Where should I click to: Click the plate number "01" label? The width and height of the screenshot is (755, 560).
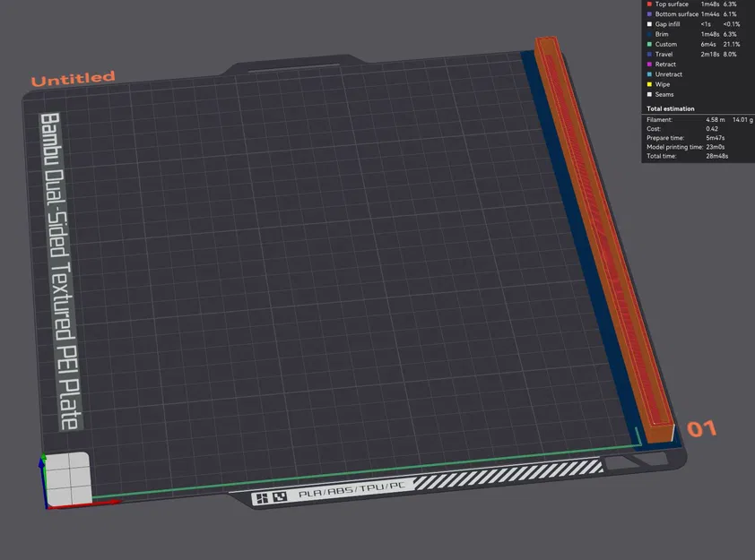tap(701, 428)
